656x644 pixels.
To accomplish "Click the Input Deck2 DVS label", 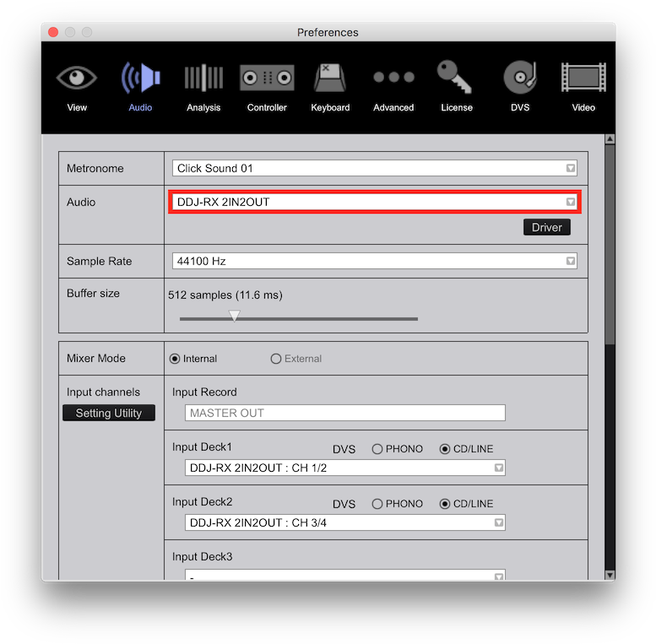I will [344, 504].
